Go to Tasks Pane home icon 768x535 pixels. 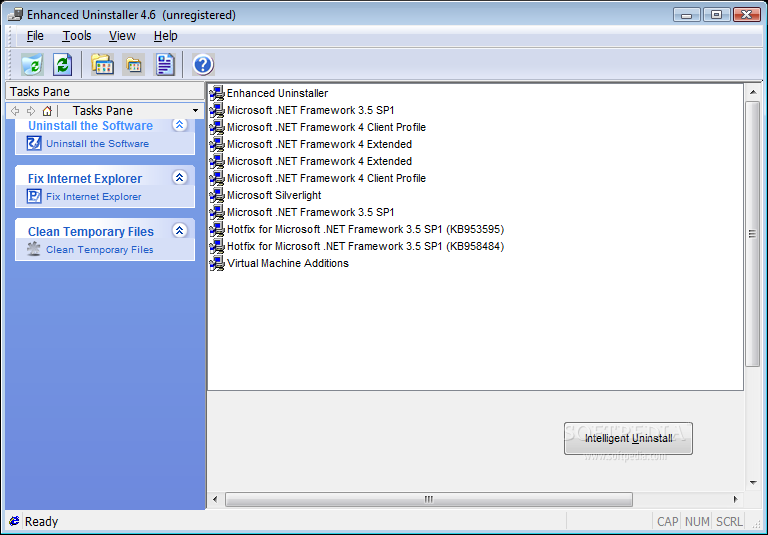pyautogui.click(x=47, y=111)
